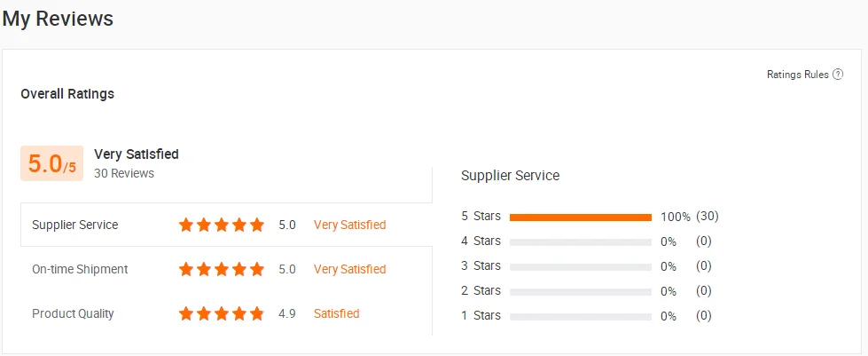Click the My Reviews page heading
868x356 pixels.
pos(58,19)
